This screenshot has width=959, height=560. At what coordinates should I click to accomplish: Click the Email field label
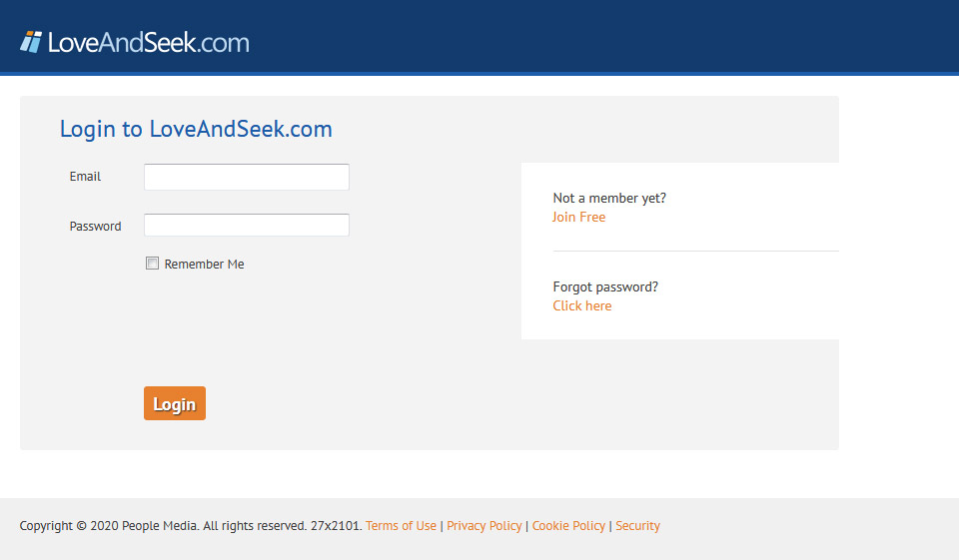pos(85,177)
